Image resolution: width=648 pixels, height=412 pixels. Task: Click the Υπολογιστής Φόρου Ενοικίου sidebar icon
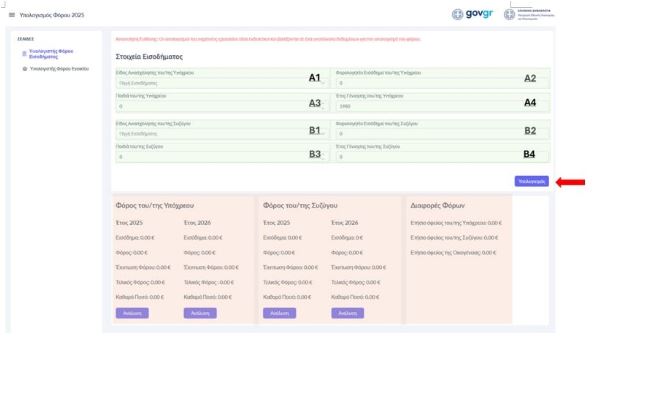(24, 69)
